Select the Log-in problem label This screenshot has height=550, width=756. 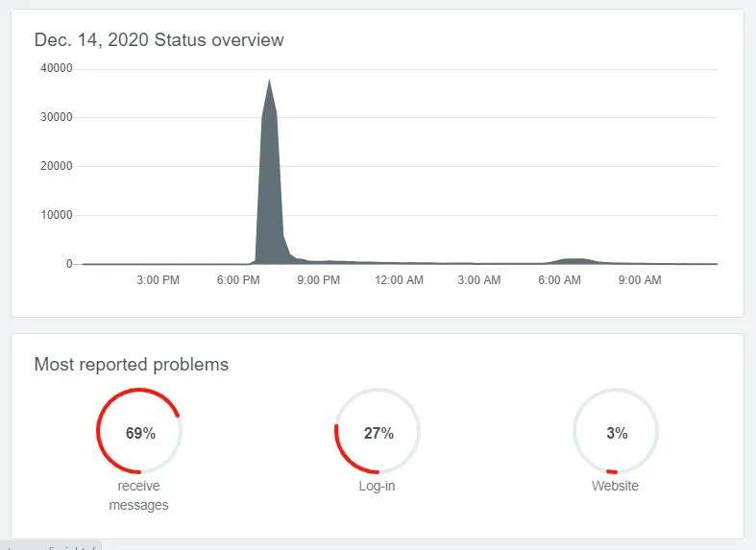click(377, 486)
